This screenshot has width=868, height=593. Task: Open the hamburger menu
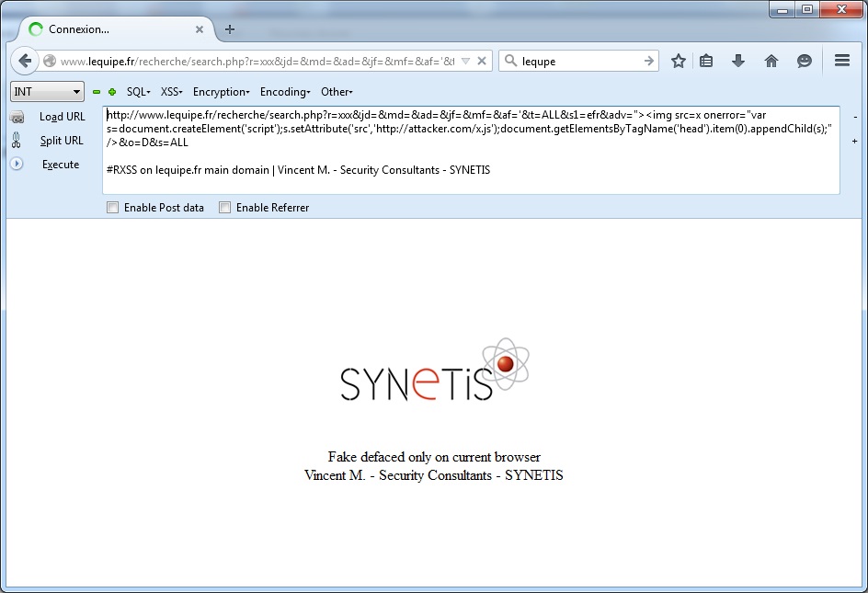pyautogui.click(x=842, y=61)
